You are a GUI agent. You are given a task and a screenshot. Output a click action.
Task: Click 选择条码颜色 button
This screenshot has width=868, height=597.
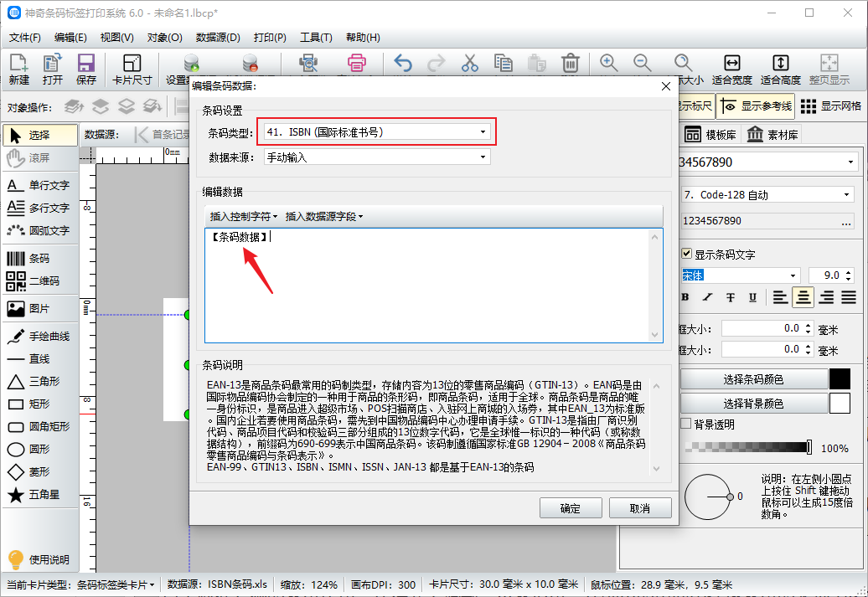[753, 379]
